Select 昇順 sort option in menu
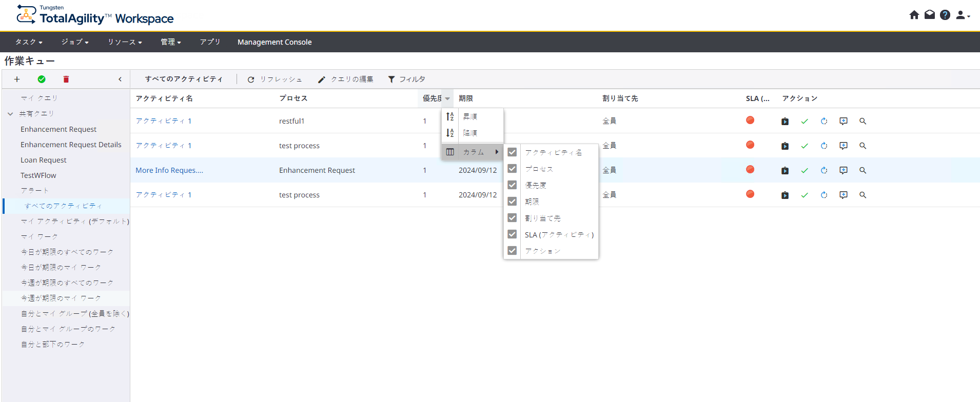Viewport: 980px width, 402px height. point(470,117)
